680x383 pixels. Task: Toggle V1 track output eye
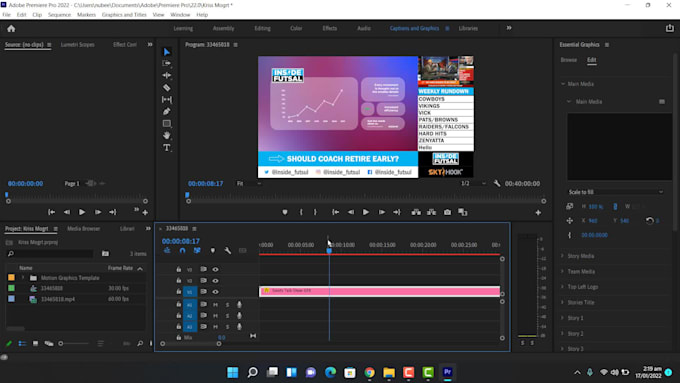tap(215, 292)
